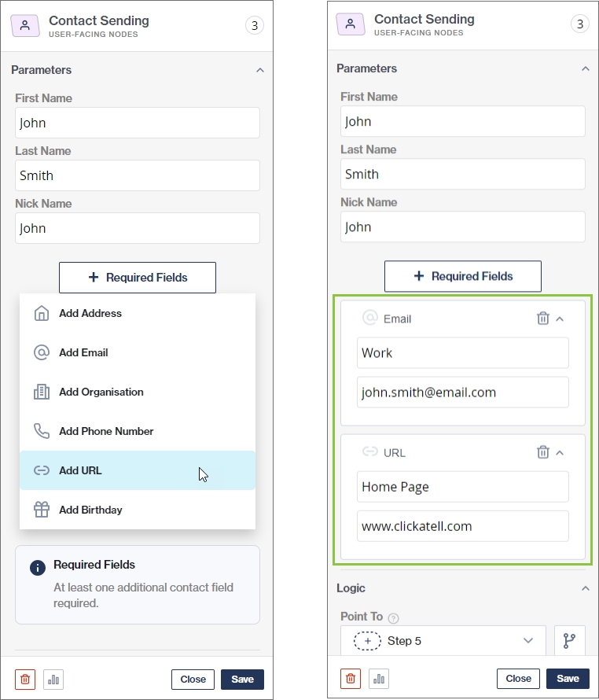599x700 pixels.
Task: Collapse the Logic section
Action: [585, 588]
